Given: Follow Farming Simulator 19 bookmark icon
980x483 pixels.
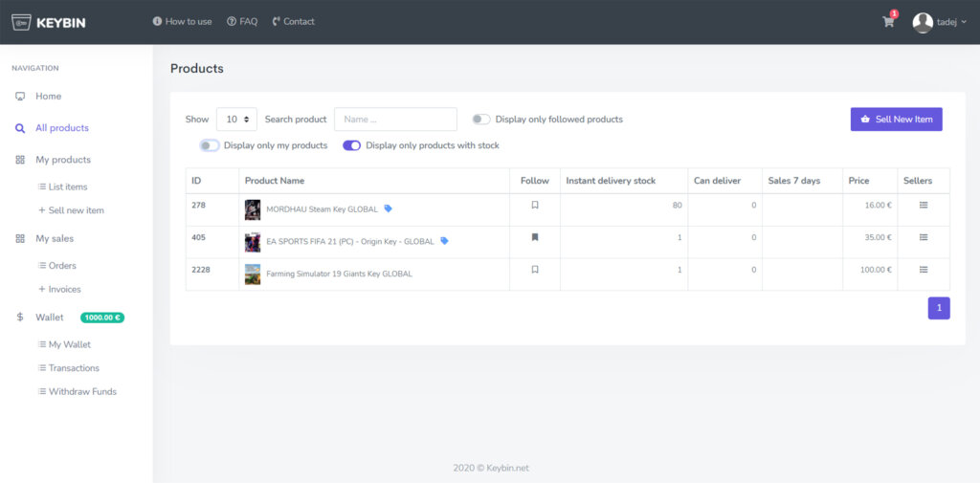Looking at the screenshot, I should 534,270.
